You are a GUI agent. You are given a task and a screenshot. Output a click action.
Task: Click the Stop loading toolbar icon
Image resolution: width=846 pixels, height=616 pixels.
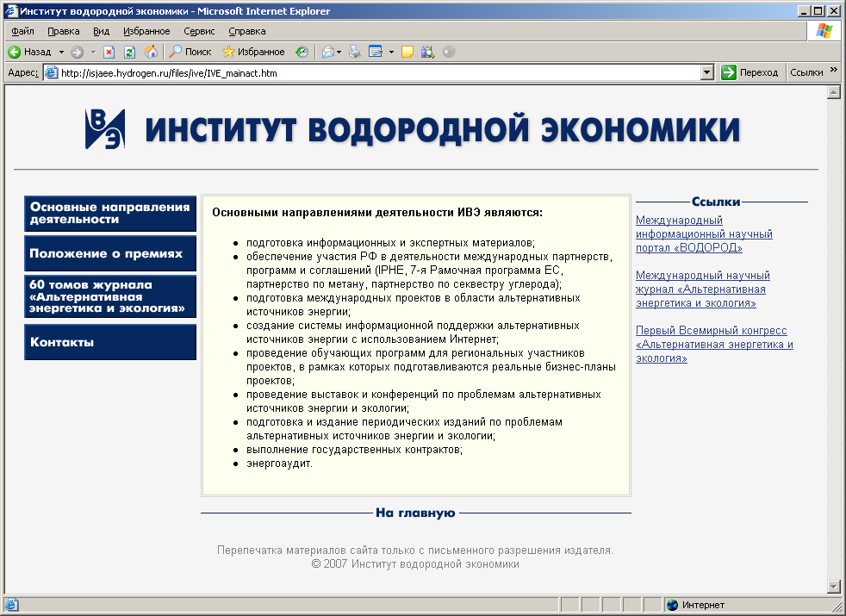tap(109, 52)
